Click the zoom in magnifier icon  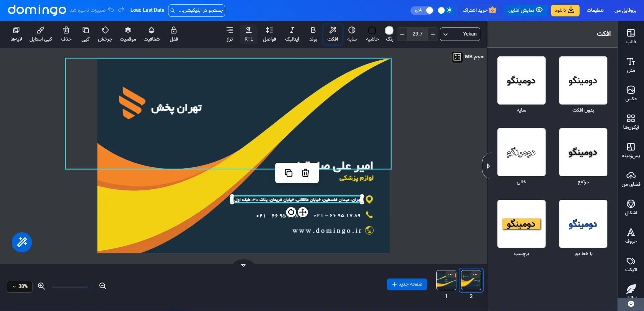coord(41,286)
